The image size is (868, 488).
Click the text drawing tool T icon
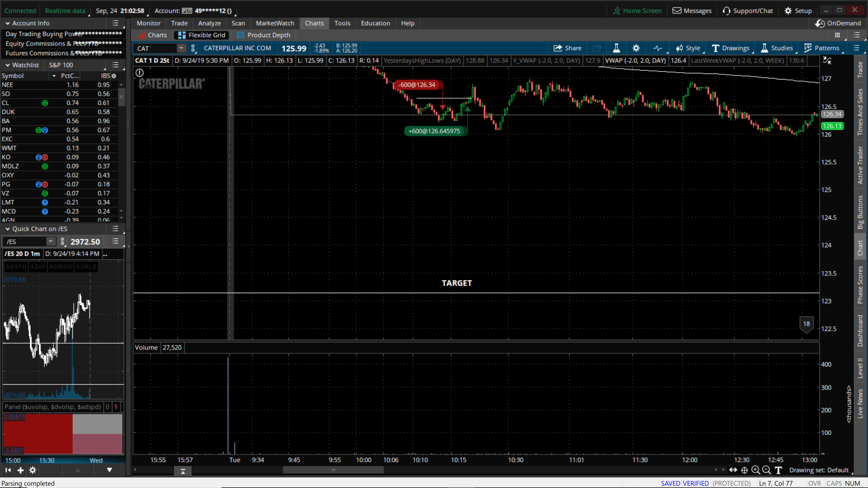coord(778,470)
